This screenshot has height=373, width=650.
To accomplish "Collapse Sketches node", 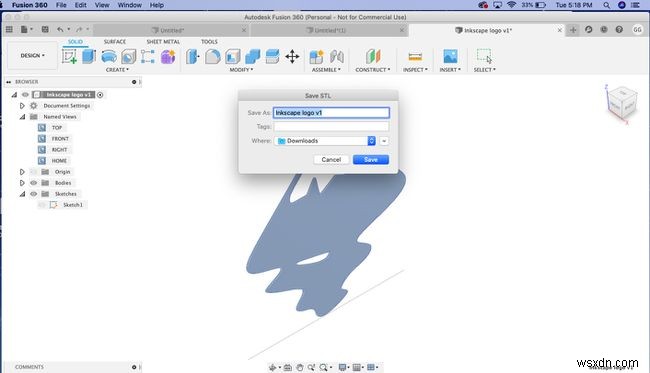I will tap(22, 194).
